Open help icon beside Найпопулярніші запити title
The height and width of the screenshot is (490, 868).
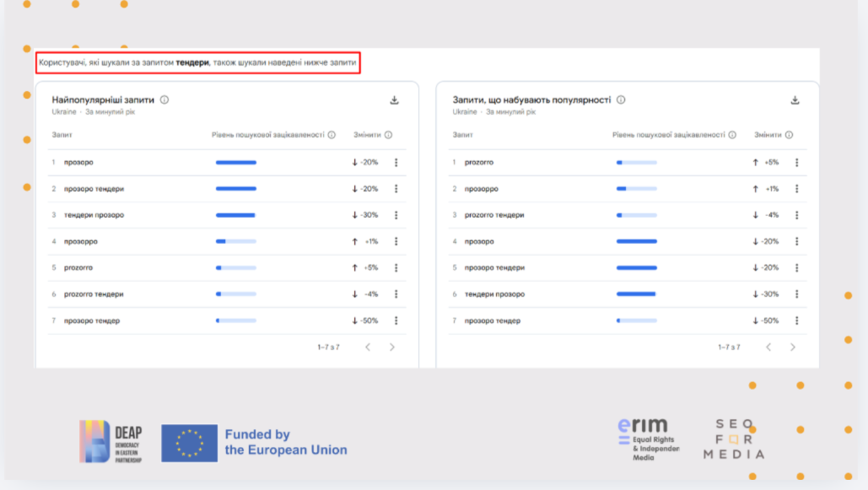pyautogui.click(x=164, y=100)
